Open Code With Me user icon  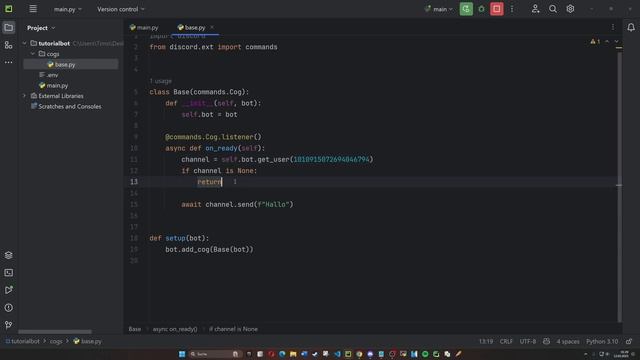[535, 9]
